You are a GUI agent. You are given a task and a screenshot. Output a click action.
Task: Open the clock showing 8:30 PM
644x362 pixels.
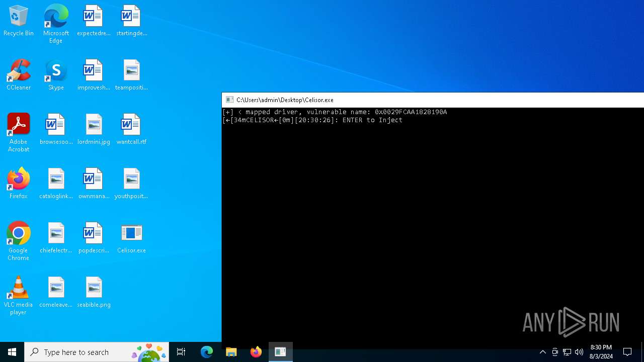(x=601, y=352)
